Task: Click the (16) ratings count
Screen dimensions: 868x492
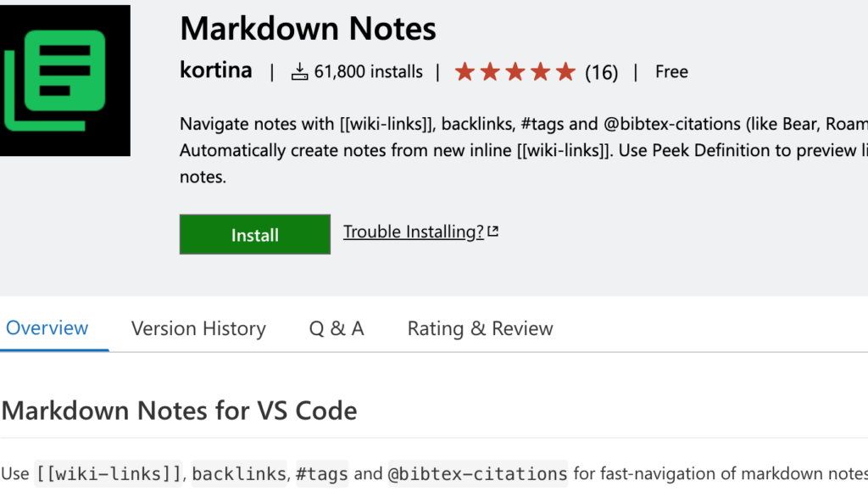Action: [x=601, y=72]
